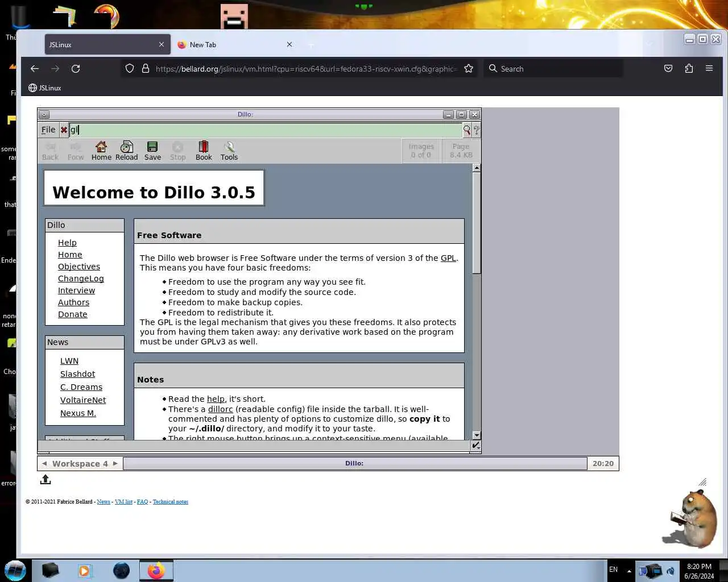Image resolution: width=728 pixels, height=582 pixels.
Task: Open the Slashdot news link
Action: point(77,374)
